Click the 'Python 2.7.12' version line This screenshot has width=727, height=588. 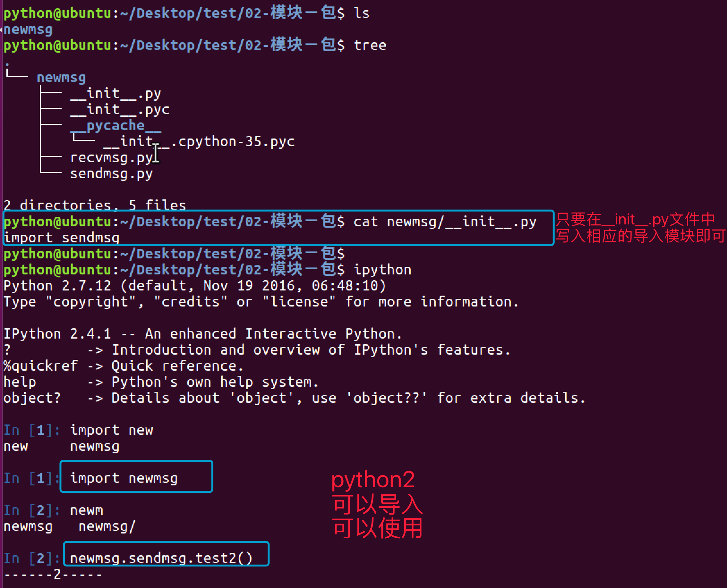(x=194, y=286)
